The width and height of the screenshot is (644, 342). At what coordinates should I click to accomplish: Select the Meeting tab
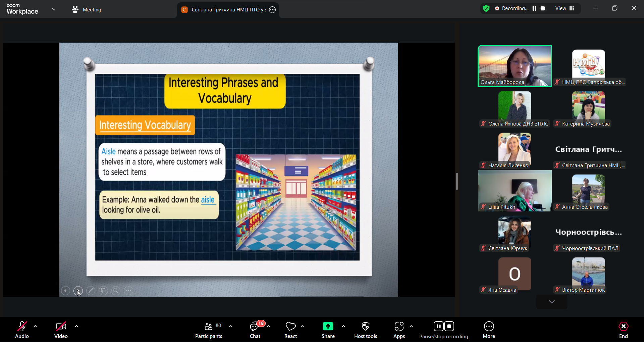[87, 10]
